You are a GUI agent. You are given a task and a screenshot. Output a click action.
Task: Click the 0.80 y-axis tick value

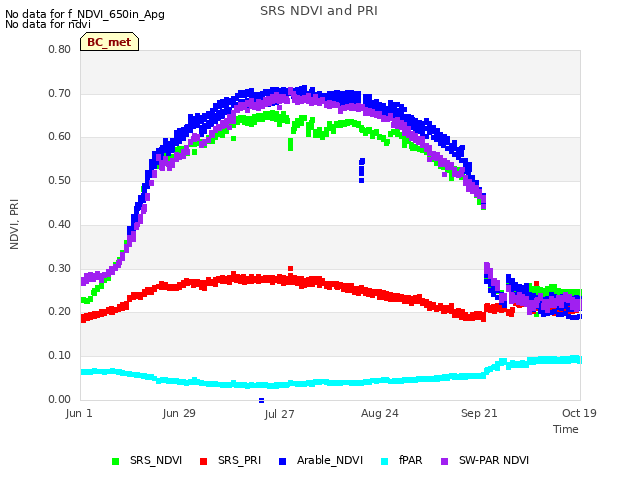tap(59, 49)
